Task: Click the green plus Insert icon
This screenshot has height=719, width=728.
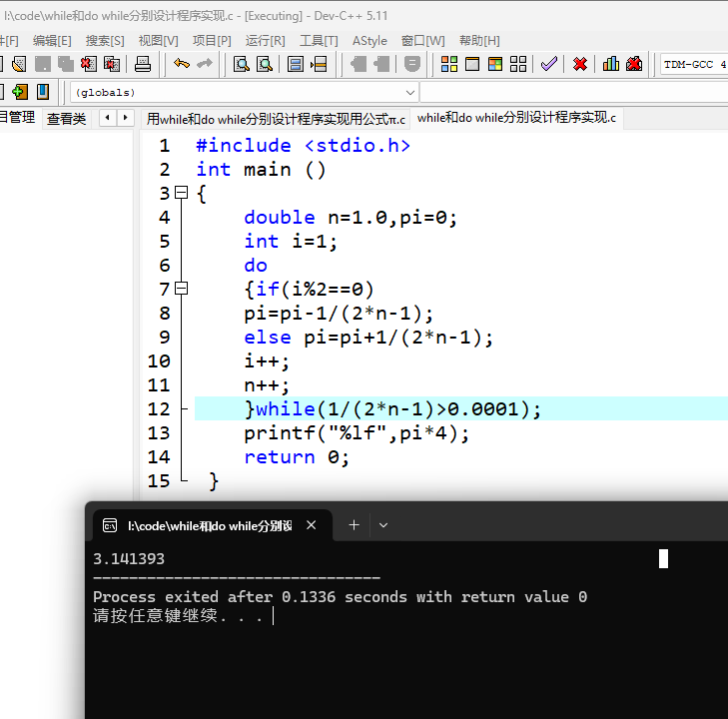Action: point(20,92)
